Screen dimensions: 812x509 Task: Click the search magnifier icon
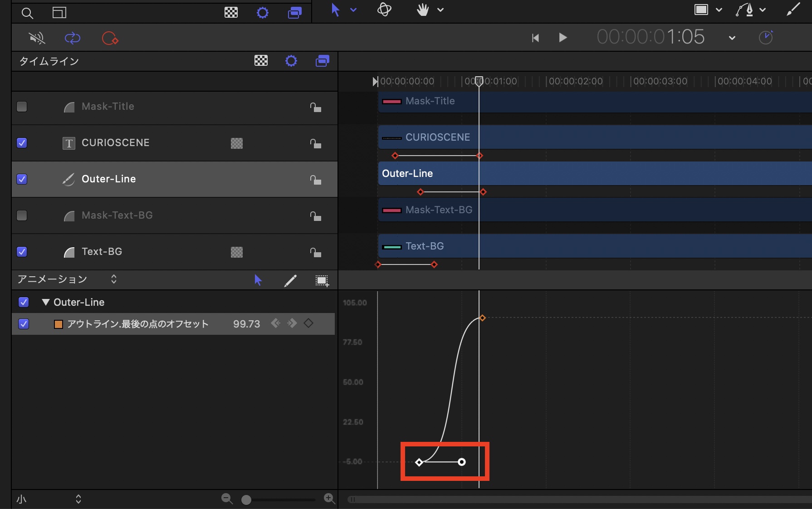pos(27,13)
